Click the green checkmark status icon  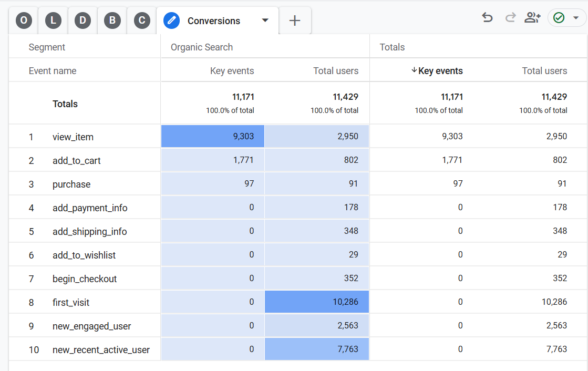(x=559, y=18)
